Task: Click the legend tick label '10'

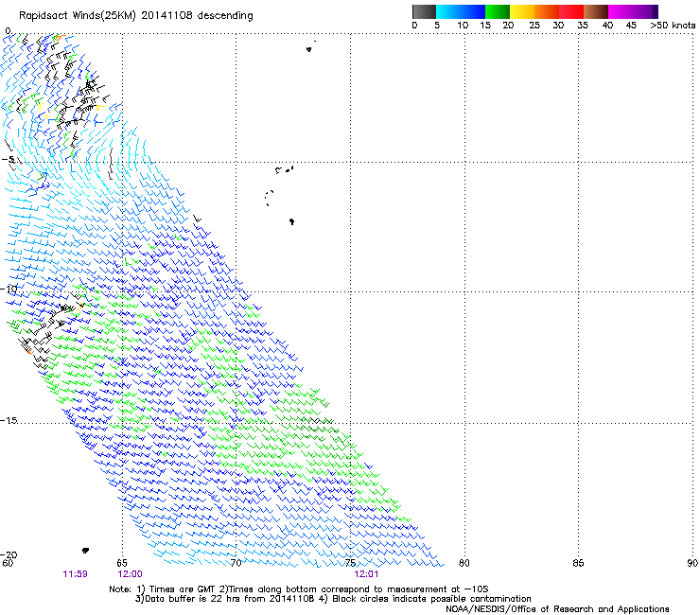Action: click(x=463, y=26)
